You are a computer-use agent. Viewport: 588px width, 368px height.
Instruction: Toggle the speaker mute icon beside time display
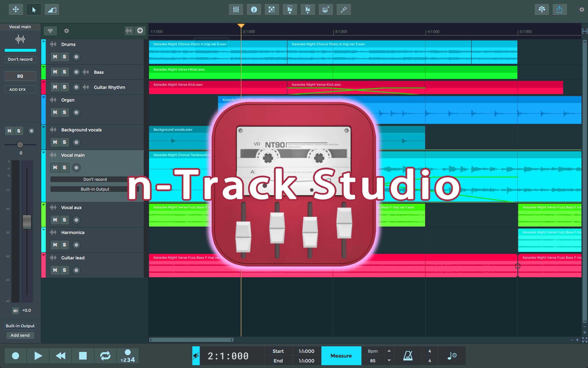tap(196, 356)
